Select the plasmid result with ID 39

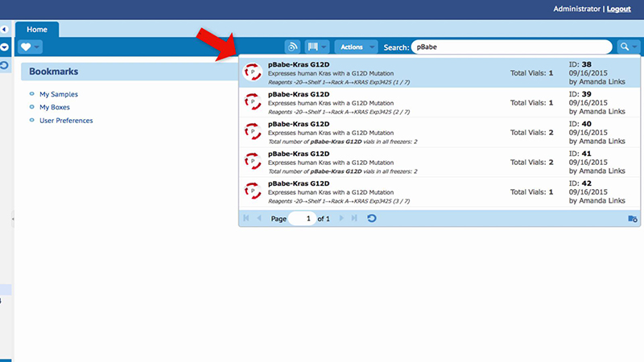(440, 103)
